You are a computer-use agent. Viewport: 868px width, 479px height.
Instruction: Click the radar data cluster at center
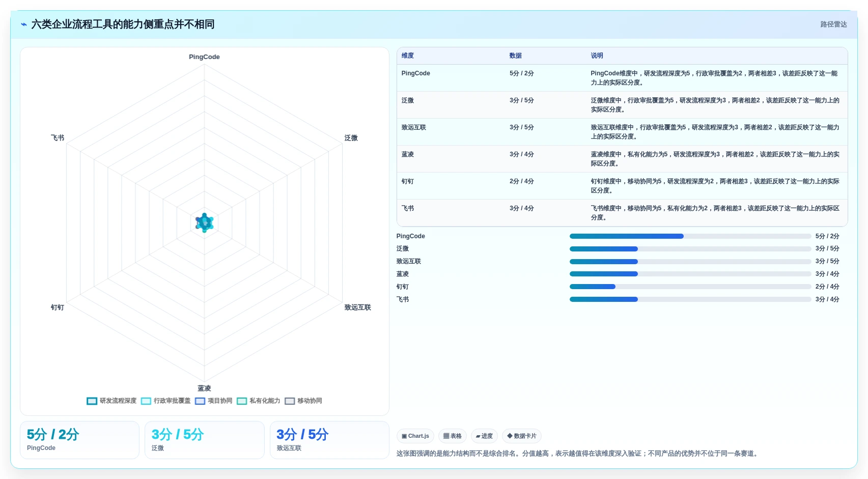click(x=205, y=223)
